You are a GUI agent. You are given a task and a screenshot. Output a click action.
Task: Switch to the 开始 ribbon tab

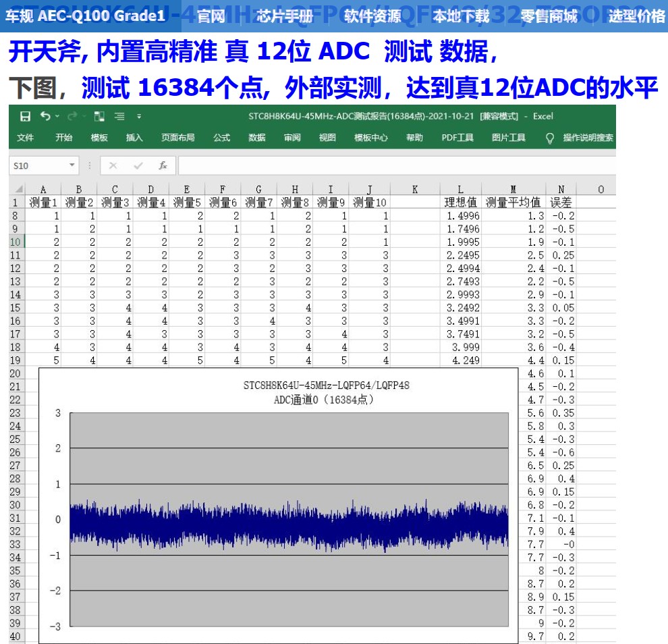coord(63,138)
